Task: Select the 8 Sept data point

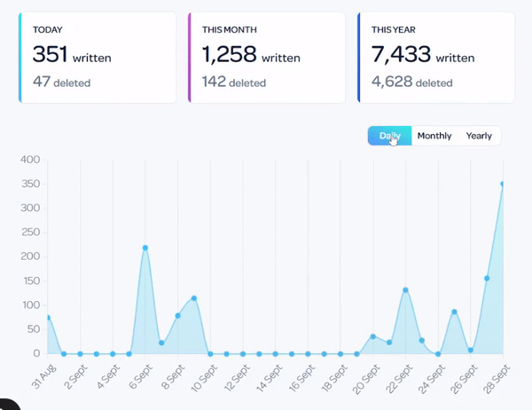Action: tap(178, 316)
